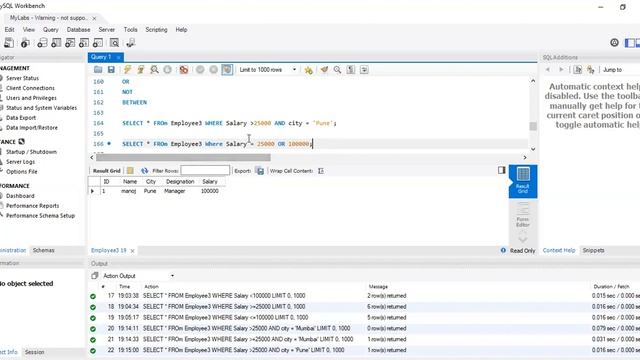Open Server Status in the navigator

point(22,78)
